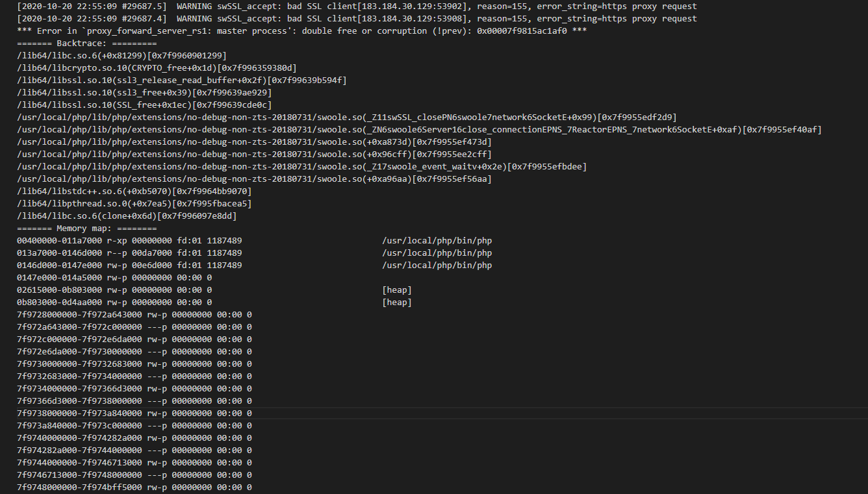The width and height of the screenshot is (868, 494).
Task: Click the libc.so.6(clone+0x6d) line
Action: pyautogui.click(x=127, y=216)
